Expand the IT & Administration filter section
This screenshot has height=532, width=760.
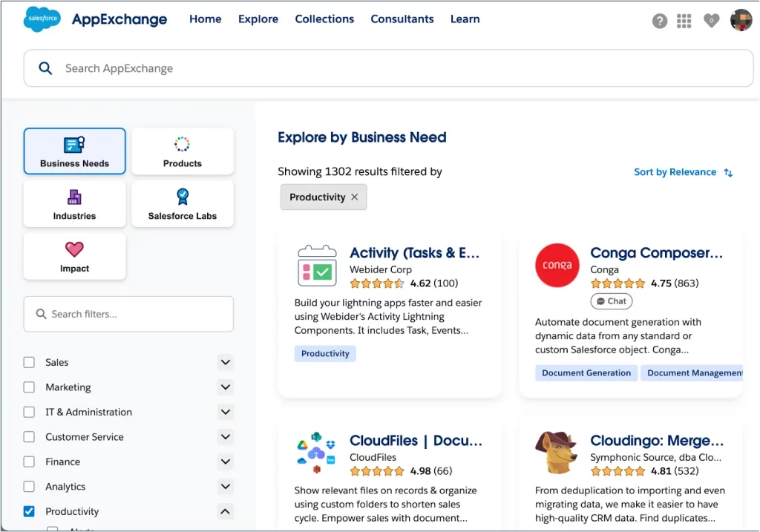[x=225, y=412]
